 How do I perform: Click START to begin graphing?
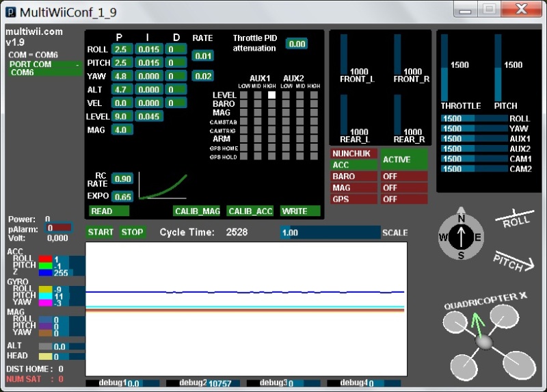point(100,232)
